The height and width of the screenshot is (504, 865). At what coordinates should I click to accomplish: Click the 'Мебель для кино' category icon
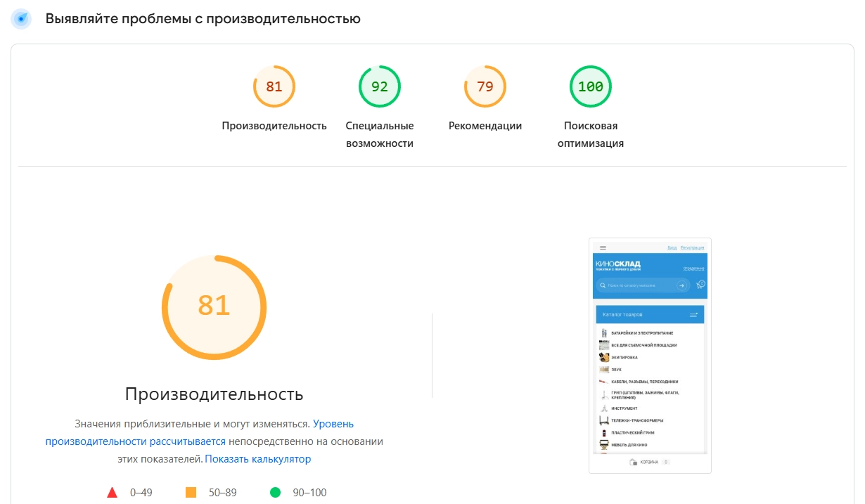[x=603, y=445]
